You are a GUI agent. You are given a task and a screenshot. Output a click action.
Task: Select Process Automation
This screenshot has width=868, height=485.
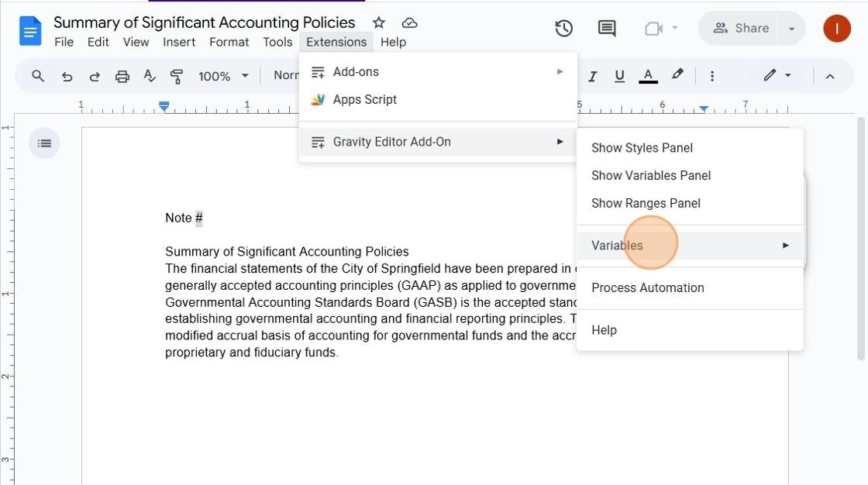(690, 288)
